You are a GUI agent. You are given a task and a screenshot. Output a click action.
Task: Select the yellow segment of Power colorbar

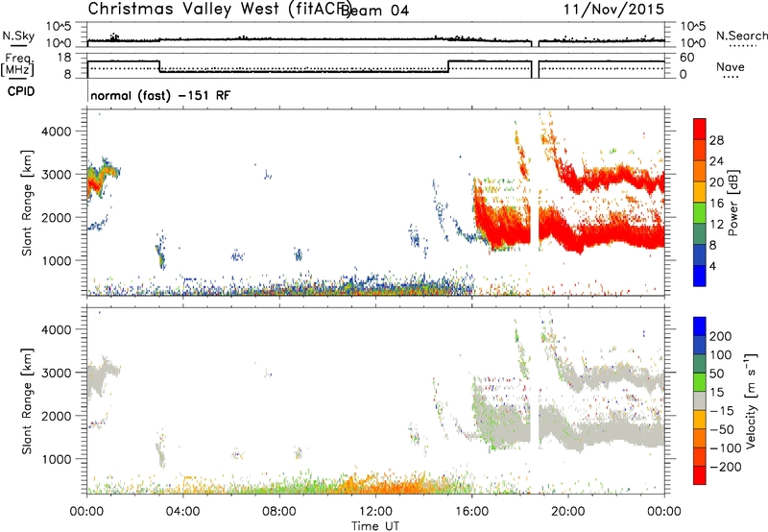coord(700,191)
